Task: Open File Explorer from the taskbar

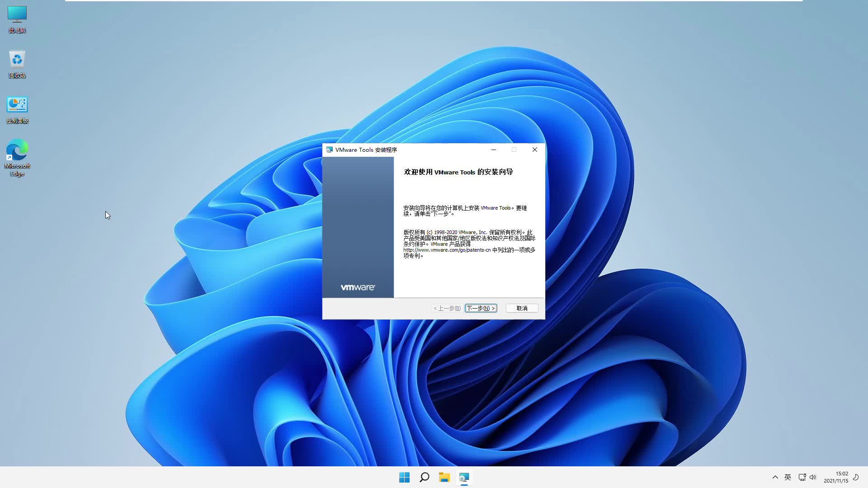Action: (444, 477)
